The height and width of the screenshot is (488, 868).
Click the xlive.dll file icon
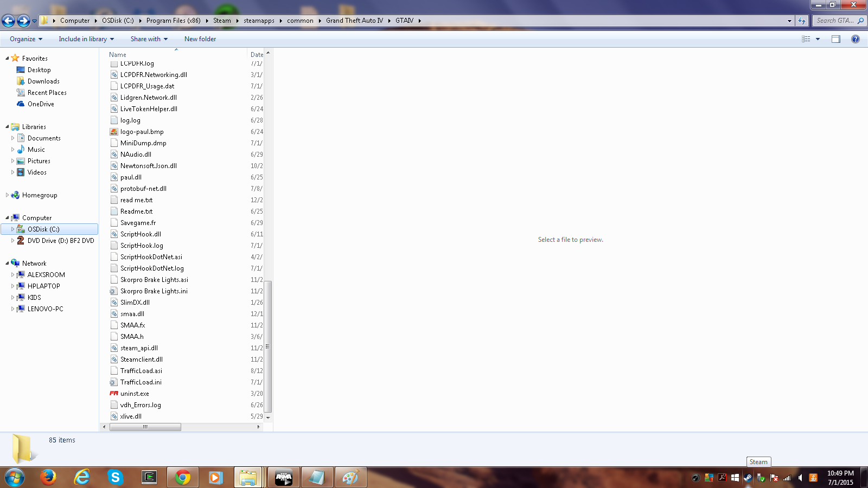coord(114,416)
